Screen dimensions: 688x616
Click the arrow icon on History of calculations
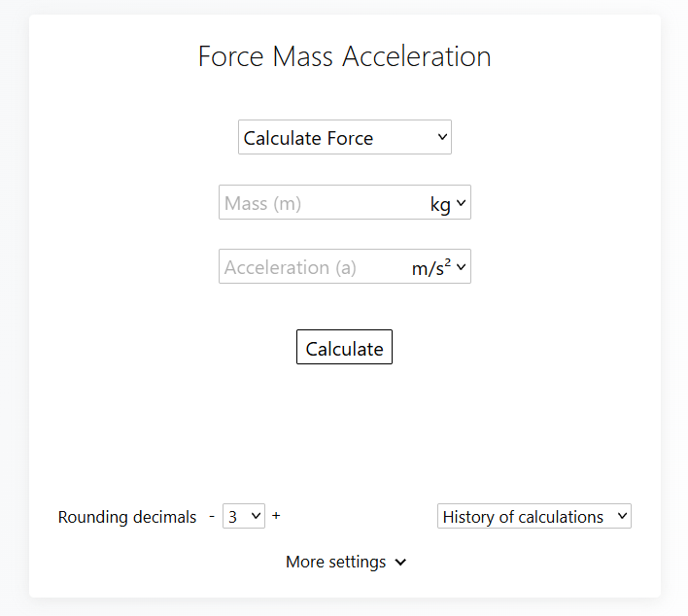click(x=622, y=517)
